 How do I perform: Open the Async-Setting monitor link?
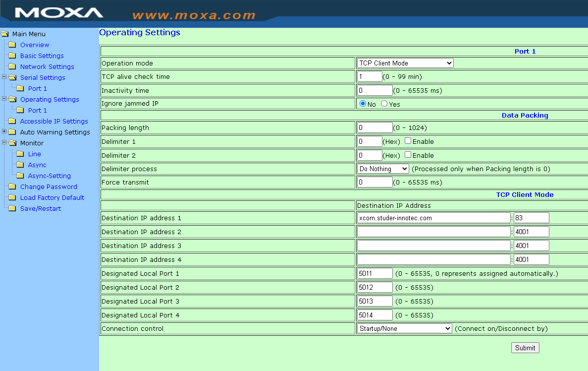[49, 176]
